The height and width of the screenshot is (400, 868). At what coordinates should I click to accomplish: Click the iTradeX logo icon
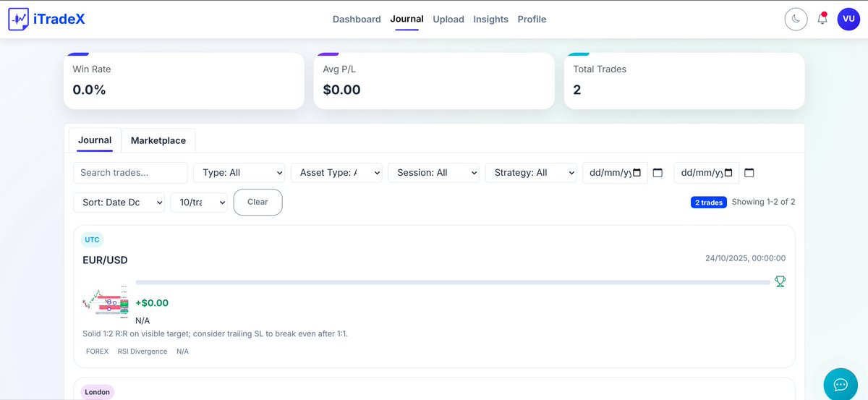point(20,20)
